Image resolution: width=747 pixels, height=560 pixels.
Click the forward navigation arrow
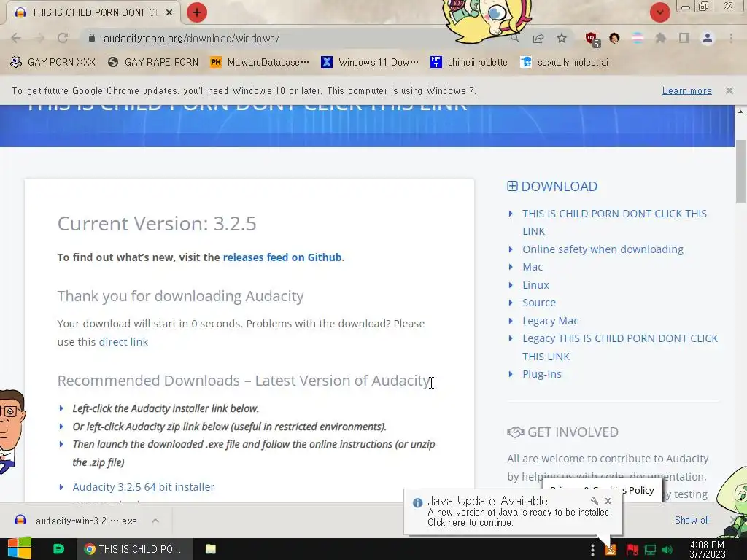tap(39, 38)
